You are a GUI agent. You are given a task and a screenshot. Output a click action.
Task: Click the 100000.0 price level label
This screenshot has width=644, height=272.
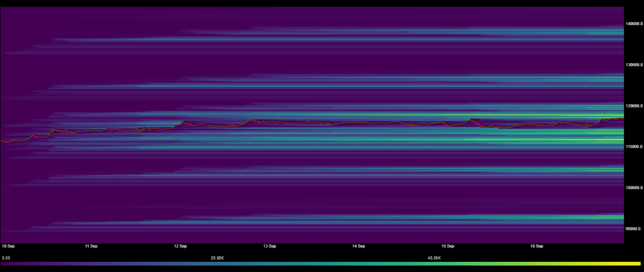[x=634, y=188]
